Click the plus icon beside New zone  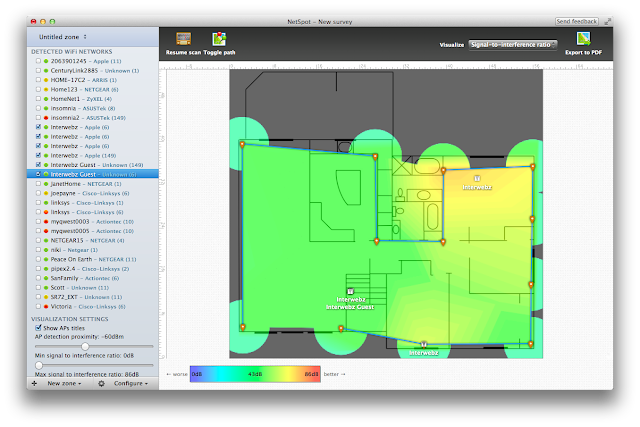[34, 383]
